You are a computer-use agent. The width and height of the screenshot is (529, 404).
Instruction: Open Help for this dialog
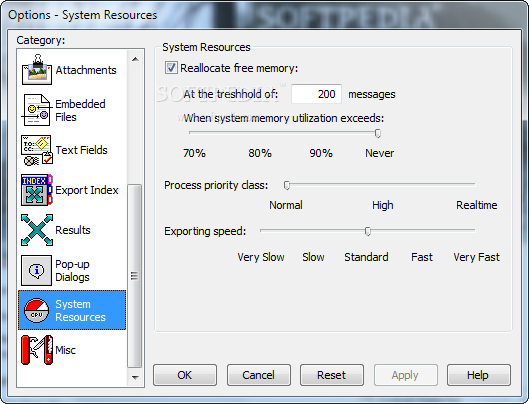[x=478, y=375]
